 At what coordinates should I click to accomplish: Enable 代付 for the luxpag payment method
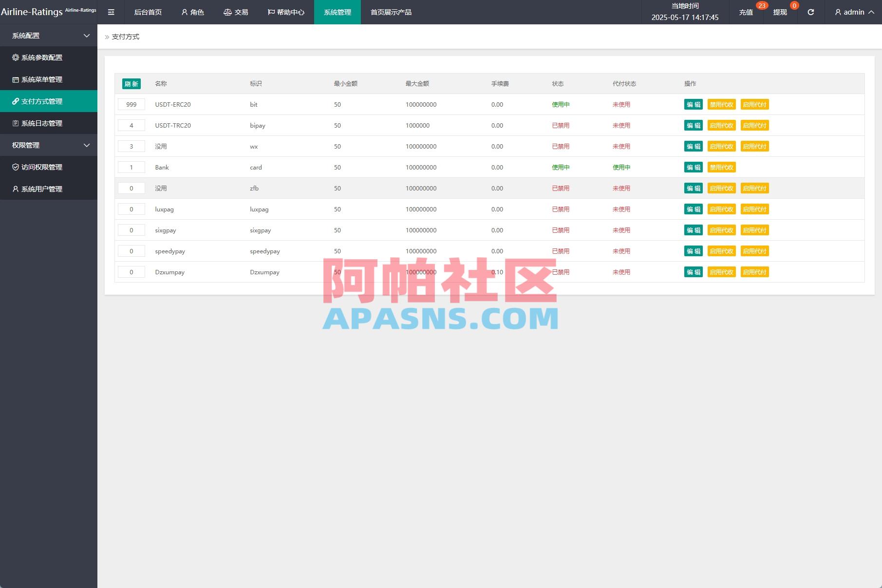(x=754, y=209)
